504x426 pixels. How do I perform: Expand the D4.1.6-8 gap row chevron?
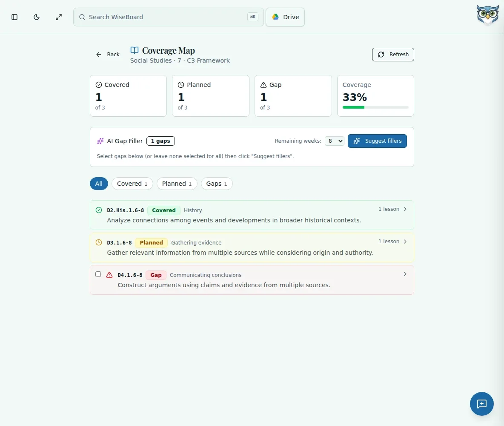pyautogui.click(x=405, y=274)
